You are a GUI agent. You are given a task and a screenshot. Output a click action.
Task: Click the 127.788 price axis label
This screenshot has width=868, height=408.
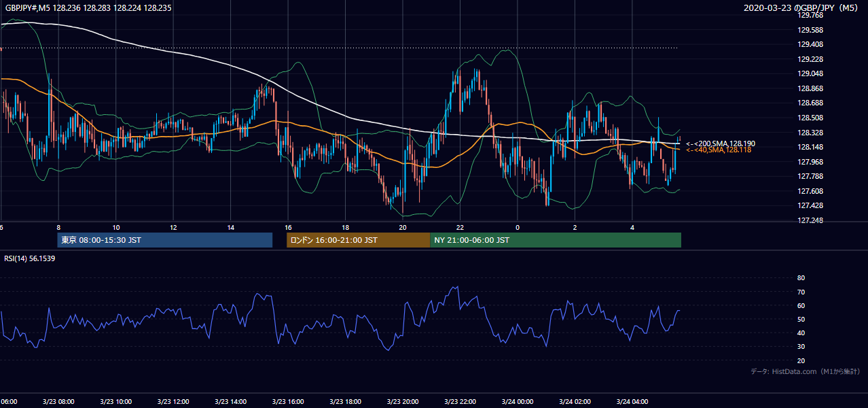coord(810,176)
